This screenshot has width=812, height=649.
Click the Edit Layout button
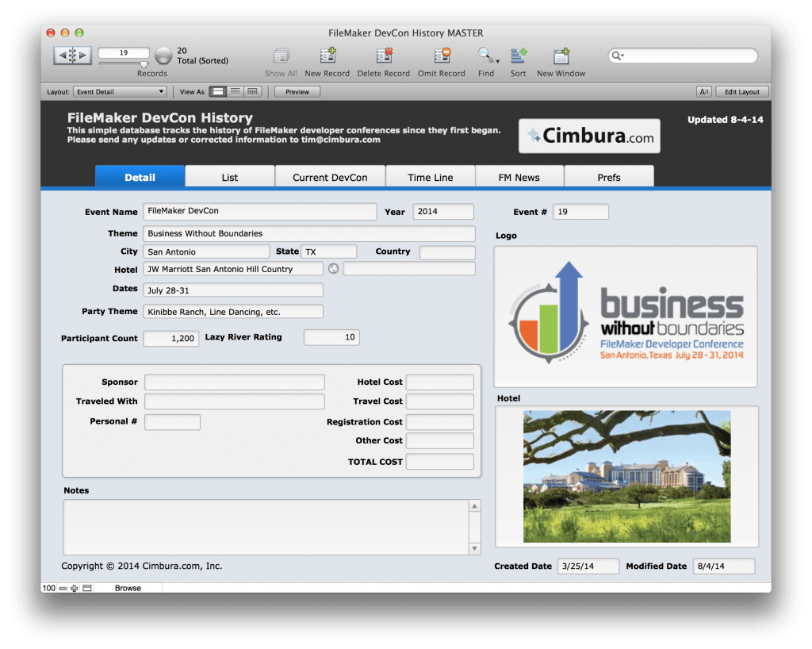tap(742, 92)
